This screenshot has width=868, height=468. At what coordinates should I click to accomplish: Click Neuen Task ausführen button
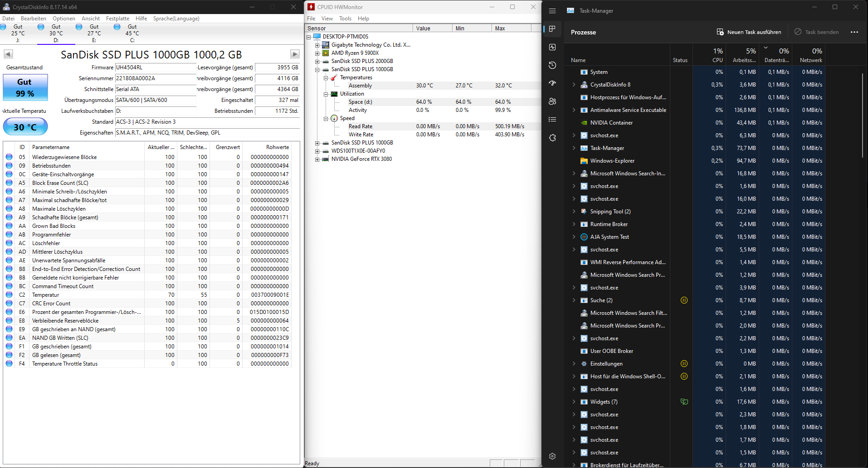[749, 32]
